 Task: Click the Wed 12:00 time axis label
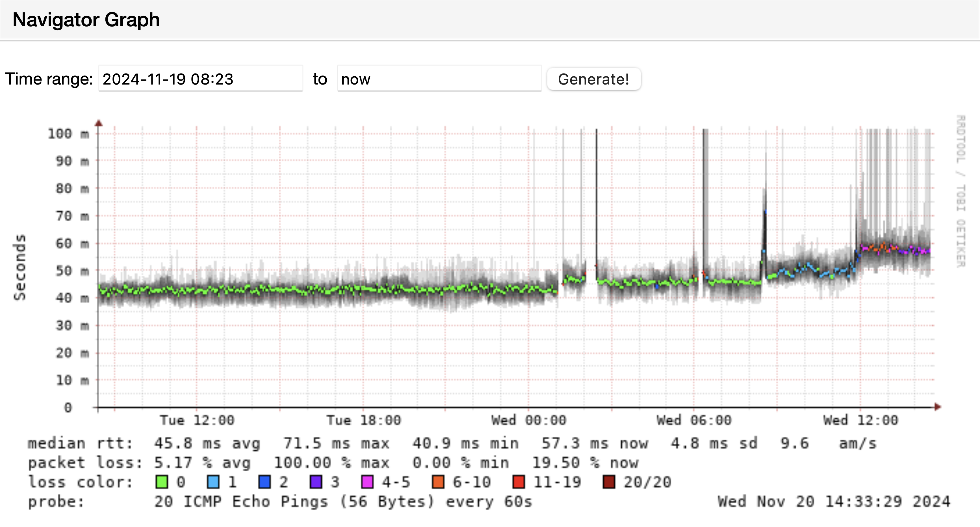(x=860, y=420)
